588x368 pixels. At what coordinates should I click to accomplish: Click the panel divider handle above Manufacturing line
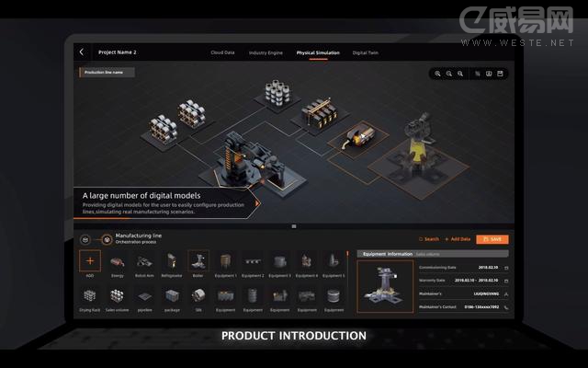[294, 225]
